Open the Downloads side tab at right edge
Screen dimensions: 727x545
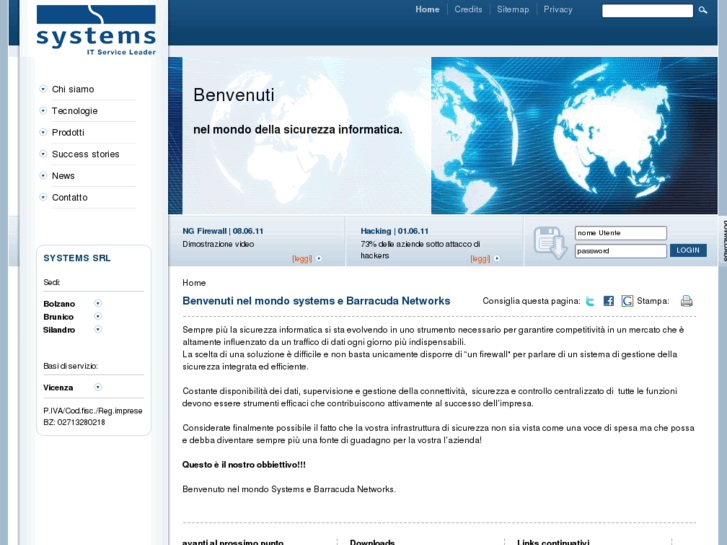(x=723, y=241)
